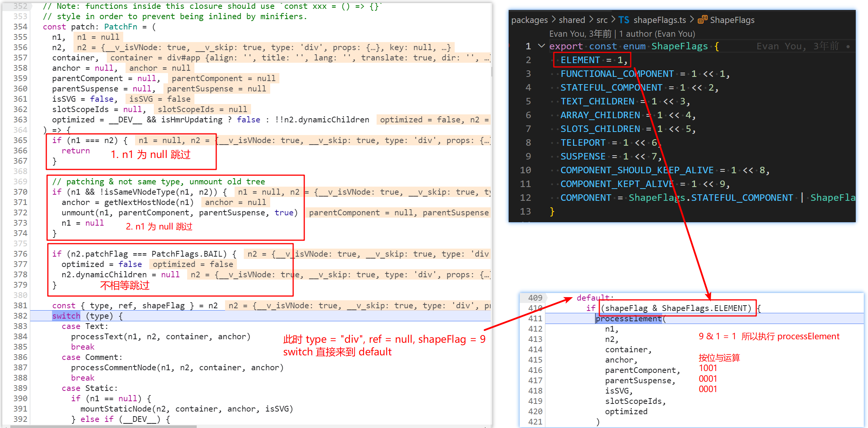Click 'n2.dynamicChildren = null' on line 378
Image resolution: width=868 pixels, height=428 pixels.
[x=121, y=275]
